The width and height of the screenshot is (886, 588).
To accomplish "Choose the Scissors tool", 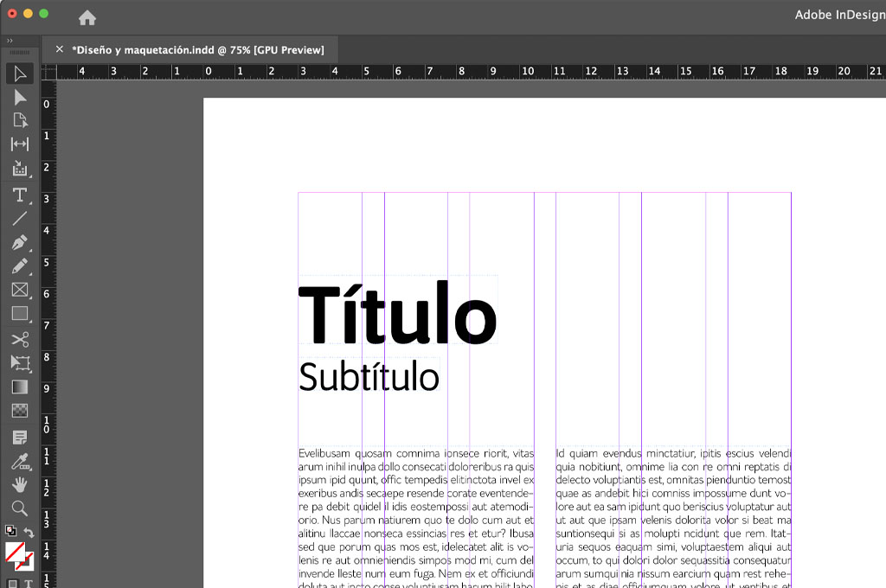I will (20, 339).
